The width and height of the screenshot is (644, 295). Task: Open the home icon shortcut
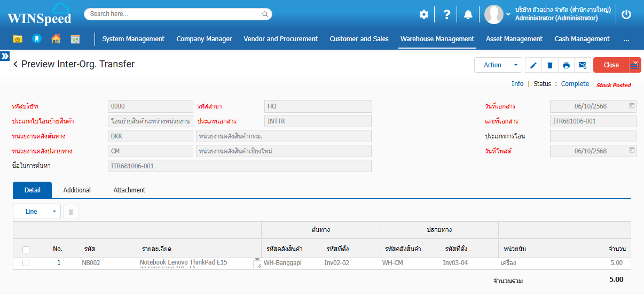pyautogui.click(x=56, y=38)
